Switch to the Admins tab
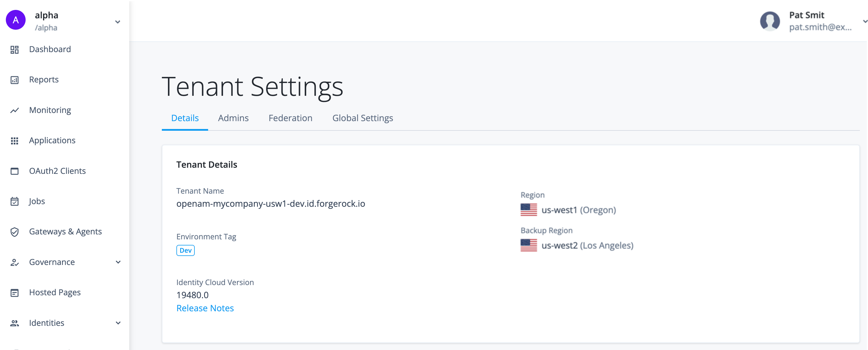This screenshot has height=350, width=868. (x=233, y=118)
